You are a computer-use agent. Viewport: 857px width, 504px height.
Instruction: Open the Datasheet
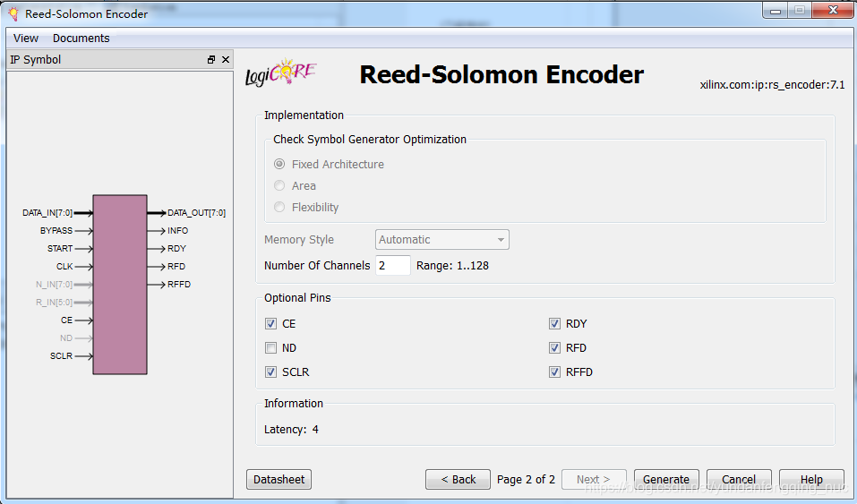tap(279, 480)
